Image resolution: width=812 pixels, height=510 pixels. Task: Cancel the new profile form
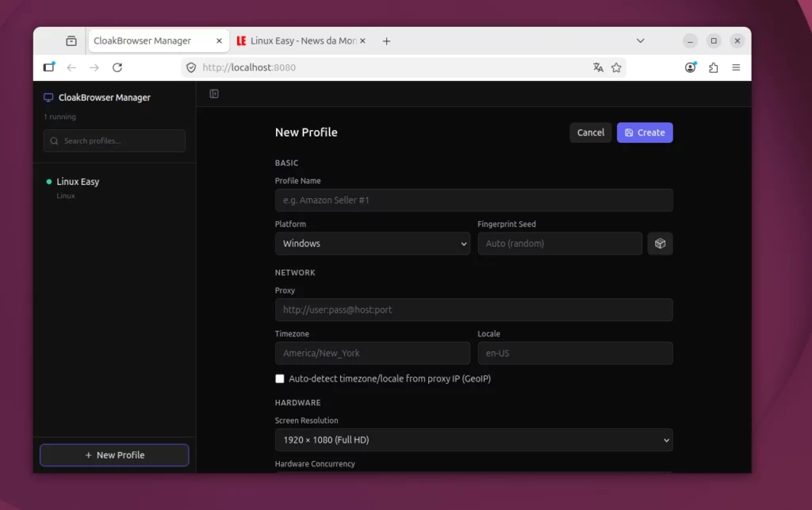590,132
